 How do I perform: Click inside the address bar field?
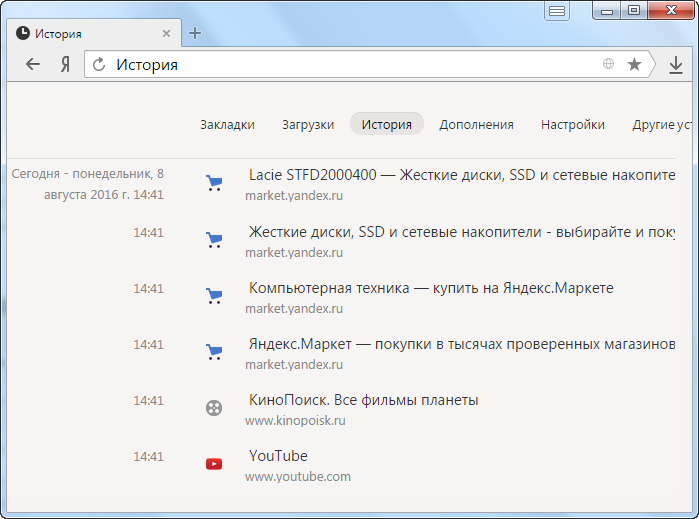pyautogui.click(x=350, y=65)
